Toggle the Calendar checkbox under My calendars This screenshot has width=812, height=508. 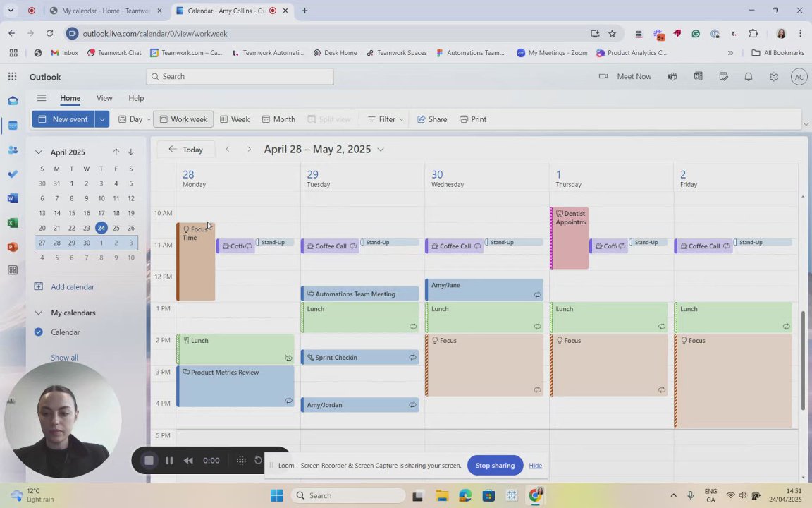(38, 332)
